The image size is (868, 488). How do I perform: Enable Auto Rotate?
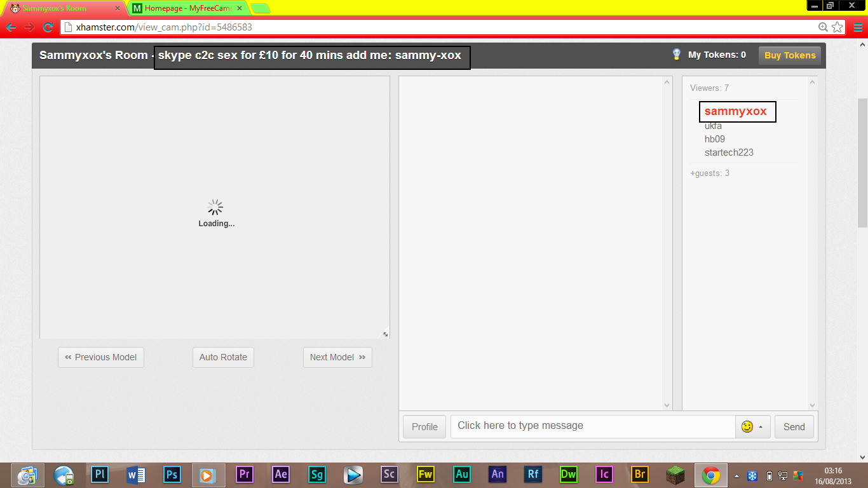coord(223,357)
